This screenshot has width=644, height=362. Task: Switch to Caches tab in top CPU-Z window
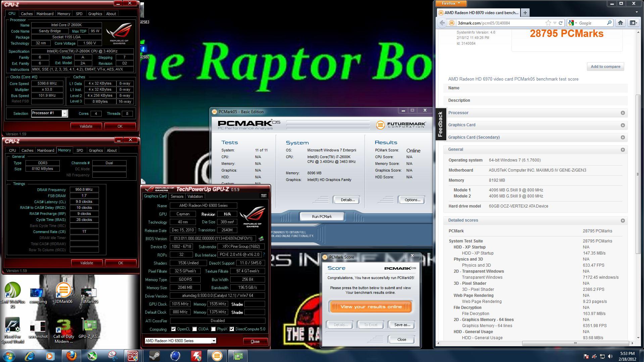point(27,14)
